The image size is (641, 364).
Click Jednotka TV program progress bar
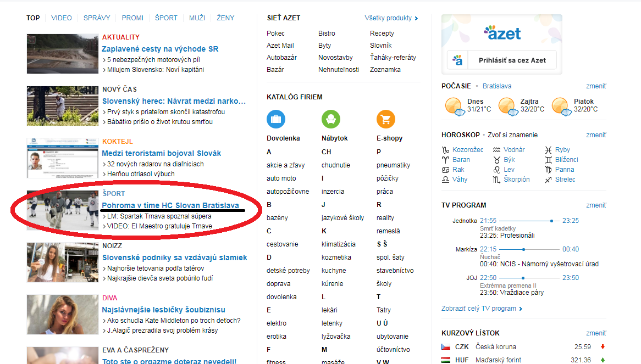tap(529, 221)
